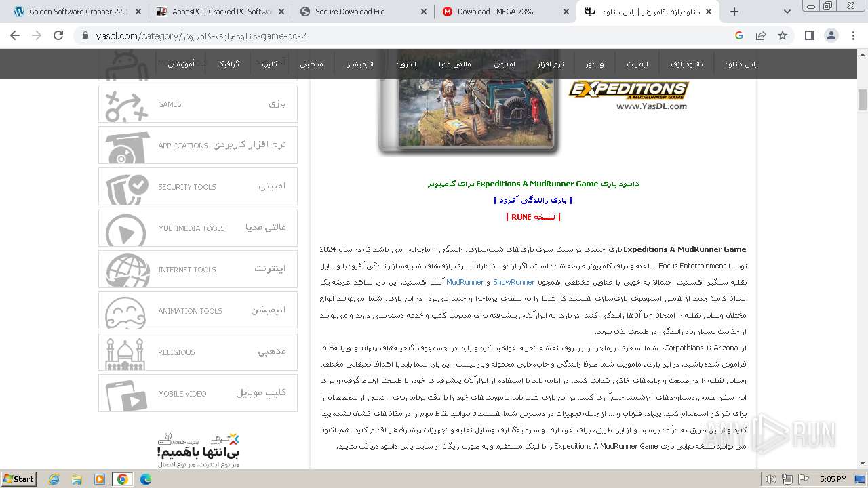Viewport: 868px width, 488px height.
Task: Click the page vertical scrollbar thumb
Action: pos(863,99)
